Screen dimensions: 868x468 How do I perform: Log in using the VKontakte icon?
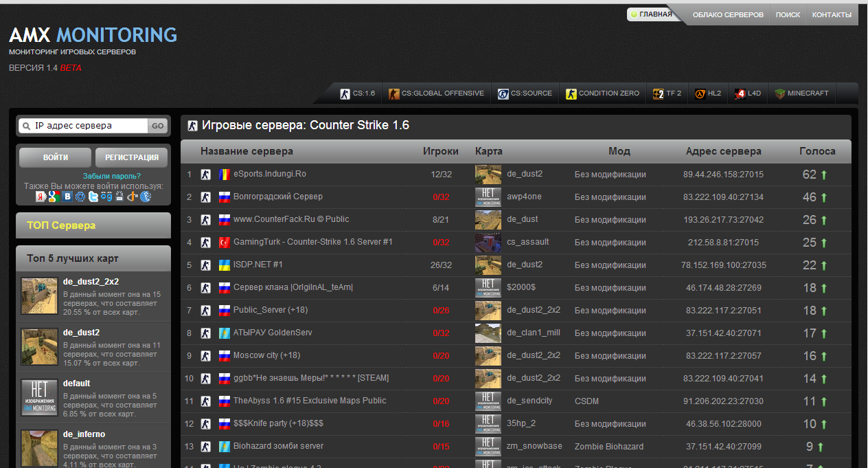(x=67, y=197)
